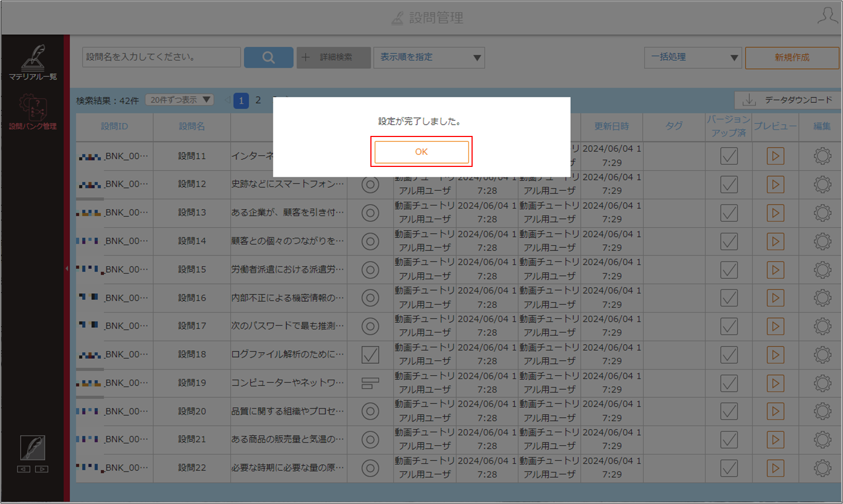
Task: Change the 20件ずつ表示 page size dropdown
Action: pyautogui.click(x=180, y=100)
